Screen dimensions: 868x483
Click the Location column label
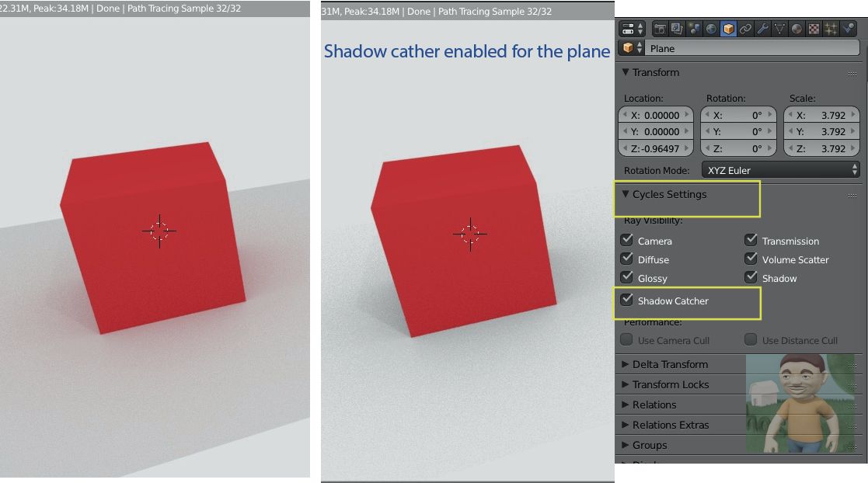tap(643, 98)
